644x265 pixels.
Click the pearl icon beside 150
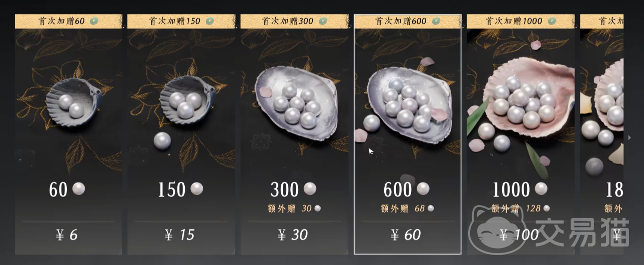pyautogui.click(x=197, y=189)
